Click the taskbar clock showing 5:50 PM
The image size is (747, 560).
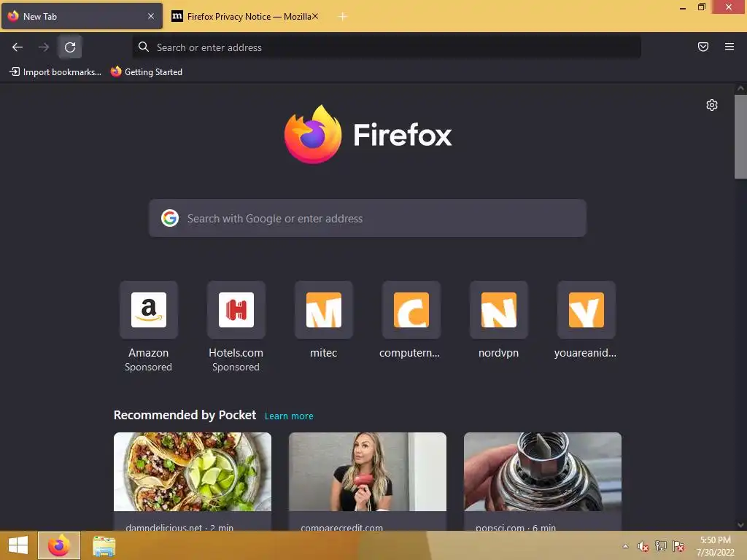[x=716, y=545]
